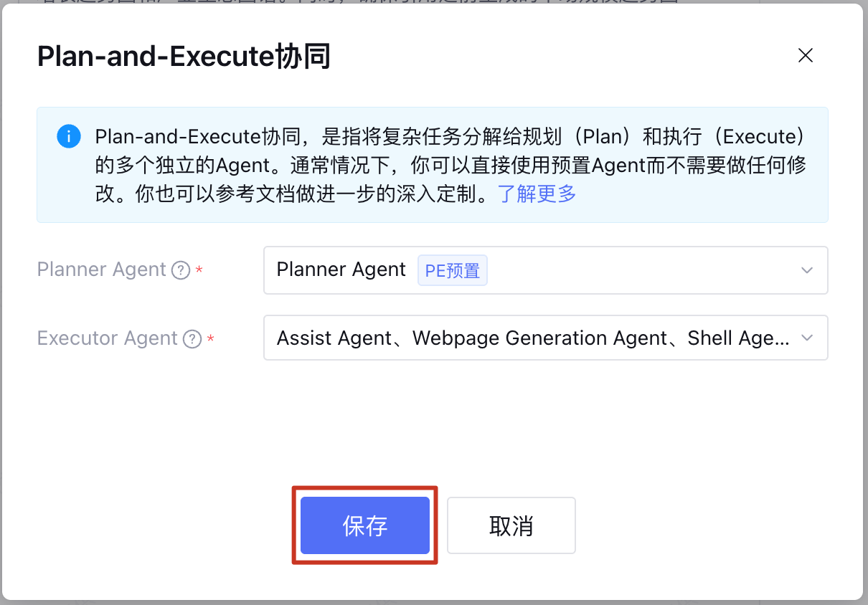Click the blue notice description paragraph
The height and width of the screenshot is (605, 868).
[x=450, y=165]
